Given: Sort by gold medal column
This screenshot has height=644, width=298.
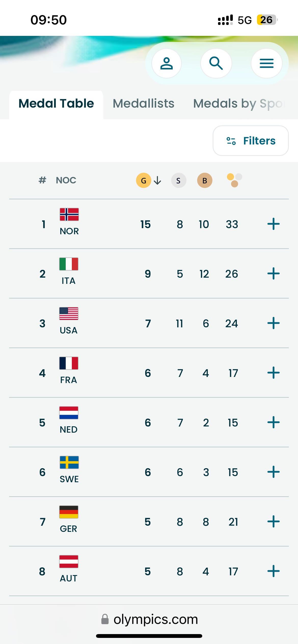Looking at the screenshot, I should [144, 180].
